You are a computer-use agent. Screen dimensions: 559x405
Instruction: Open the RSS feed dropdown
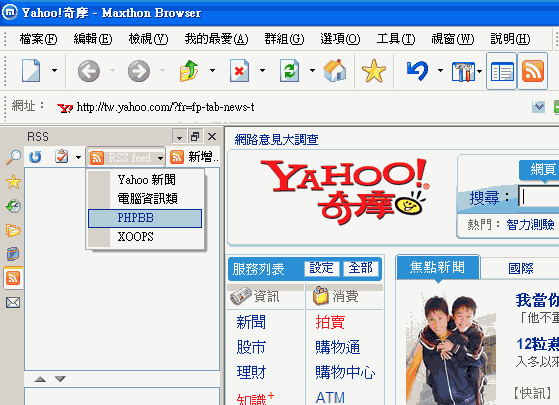[126, 157]
